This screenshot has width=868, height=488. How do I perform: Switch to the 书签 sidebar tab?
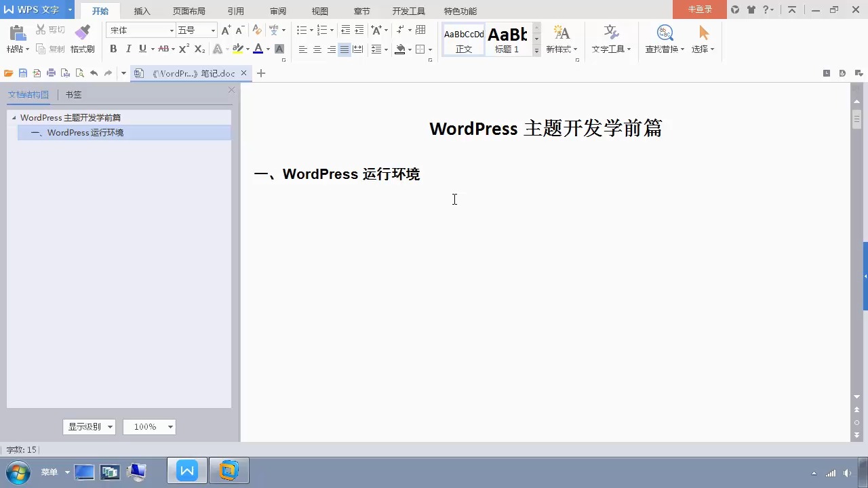[x=73, y=95]
